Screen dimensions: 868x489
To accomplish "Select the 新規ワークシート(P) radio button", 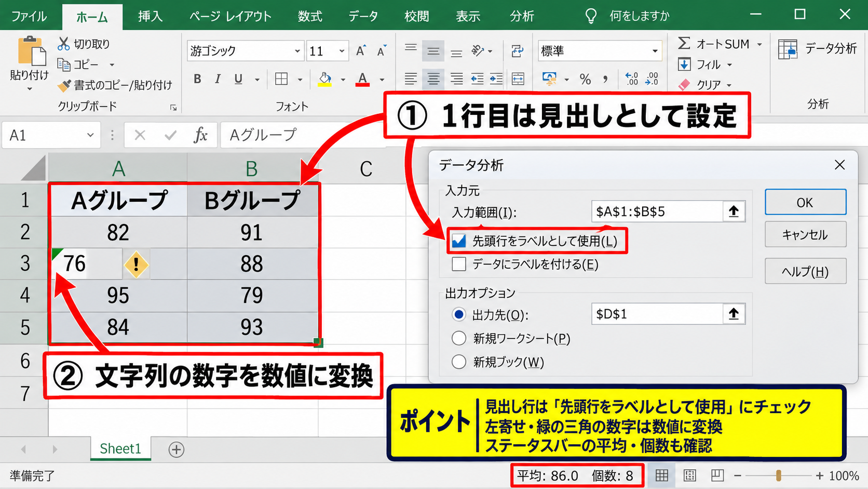I will point(459,338).
